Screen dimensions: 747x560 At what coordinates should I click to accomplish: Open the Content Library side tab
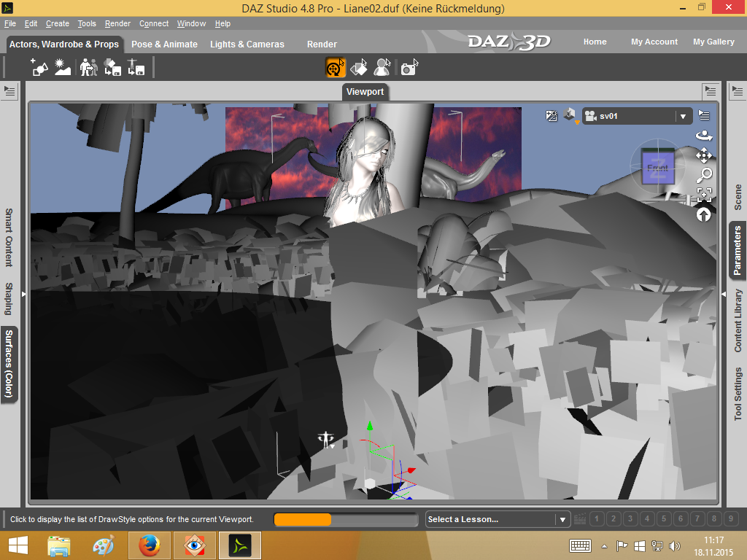[738, 321]
